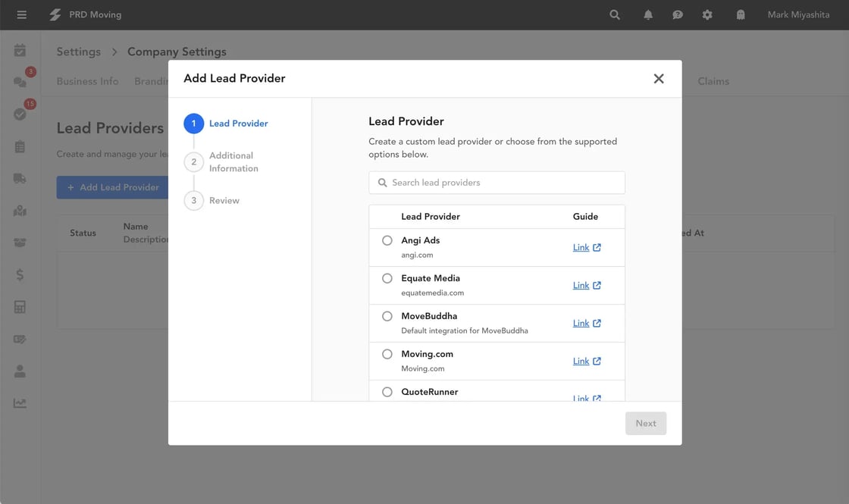The width and height of the screenshot is (849, 504).
Task: Open notifications bell icon
Action: 648,14
